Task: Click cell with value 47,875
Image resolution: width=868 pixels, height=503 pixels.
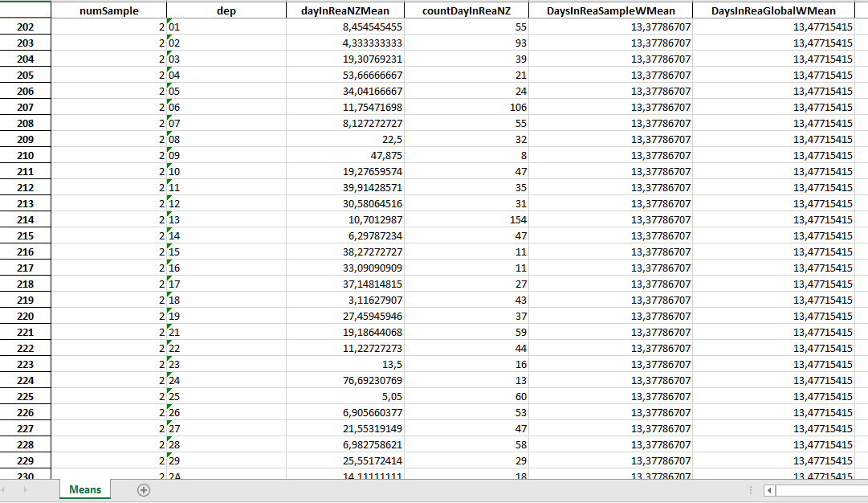Action: (345, 156)
